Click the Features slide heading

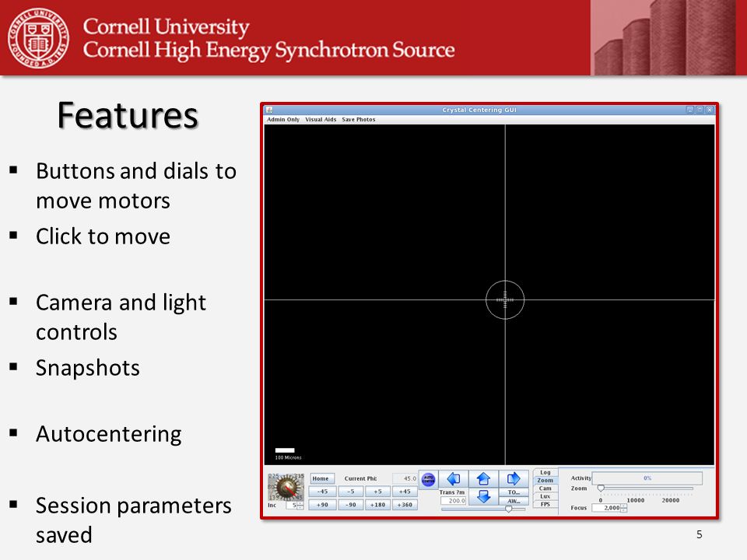128,115
